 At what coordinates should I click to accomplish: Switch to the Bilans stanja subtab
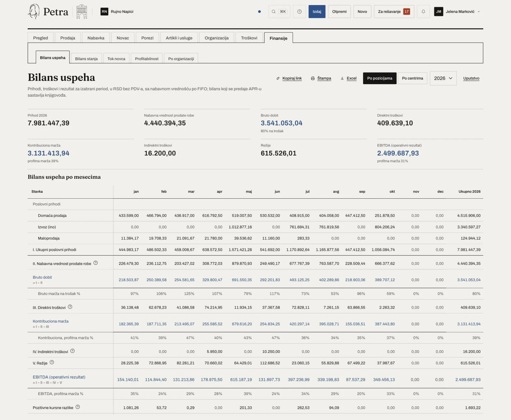[86, 59]
